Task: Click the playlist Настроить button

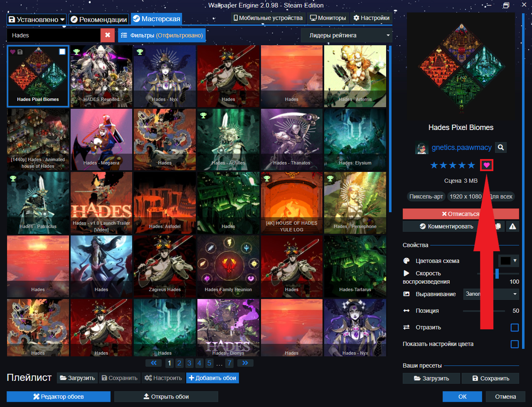Action: (x=163, y=378)
